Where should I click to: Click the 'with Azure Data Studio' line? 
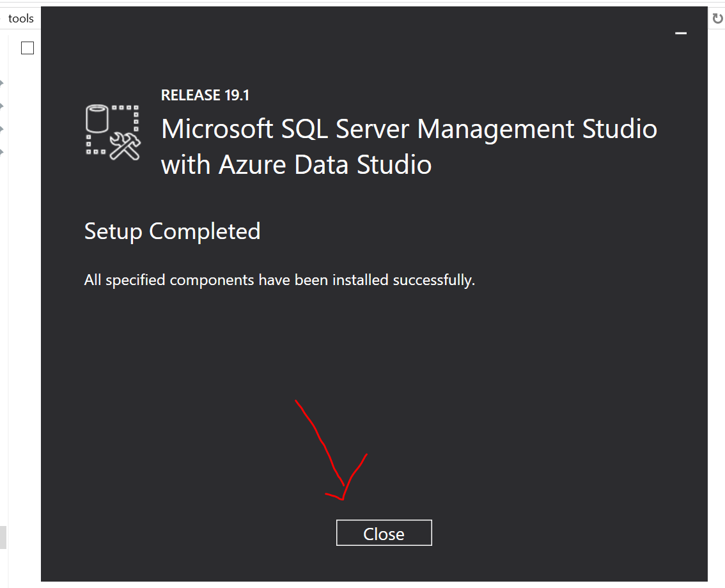[297, 164]
